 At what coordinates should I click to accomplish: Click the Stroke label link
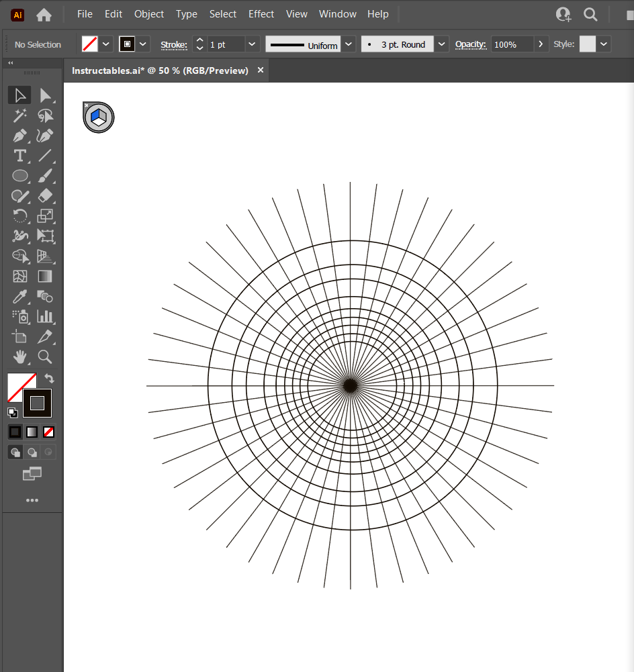click(x=174, y=45)
